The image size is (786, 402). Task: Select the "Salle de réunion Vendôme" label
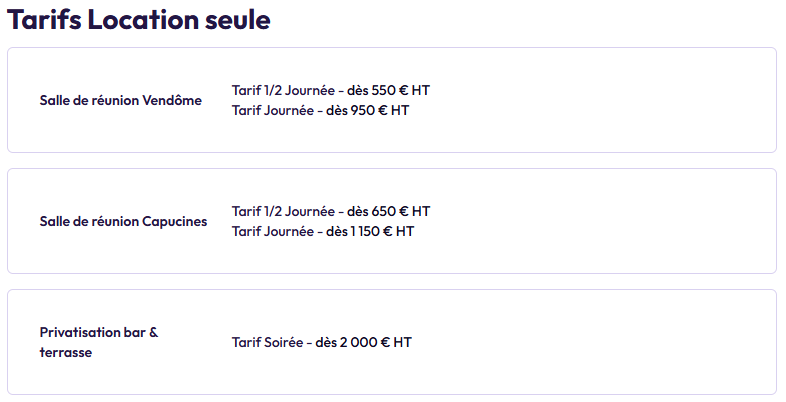(120, 100)
